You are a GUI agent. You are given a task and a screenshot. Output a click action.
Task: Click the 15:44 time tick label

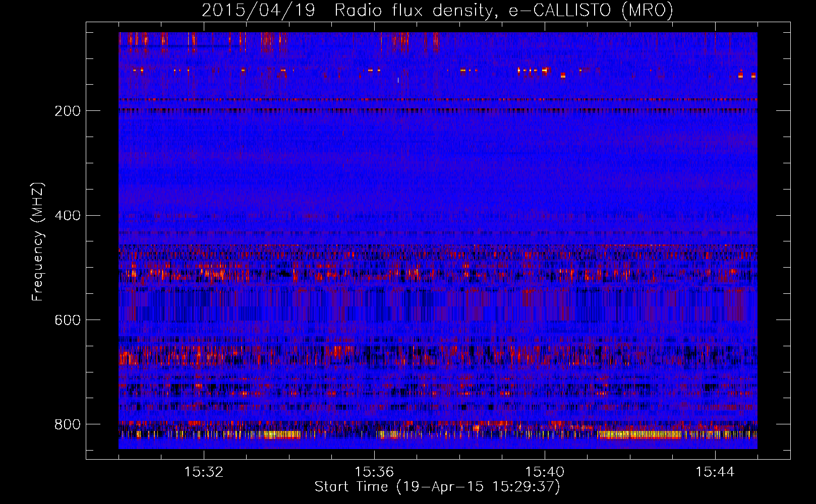(715, 472)
